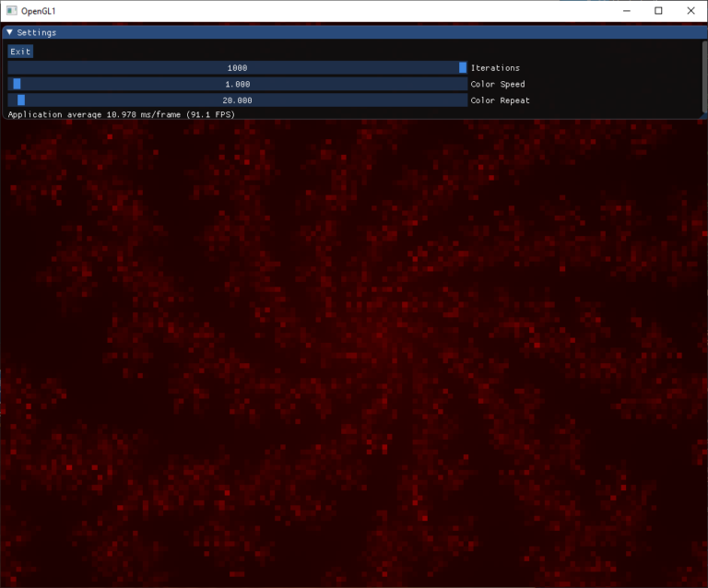Click the 'Color Repeat' label
The image size is (708, 588).
[x=500, y=100]
